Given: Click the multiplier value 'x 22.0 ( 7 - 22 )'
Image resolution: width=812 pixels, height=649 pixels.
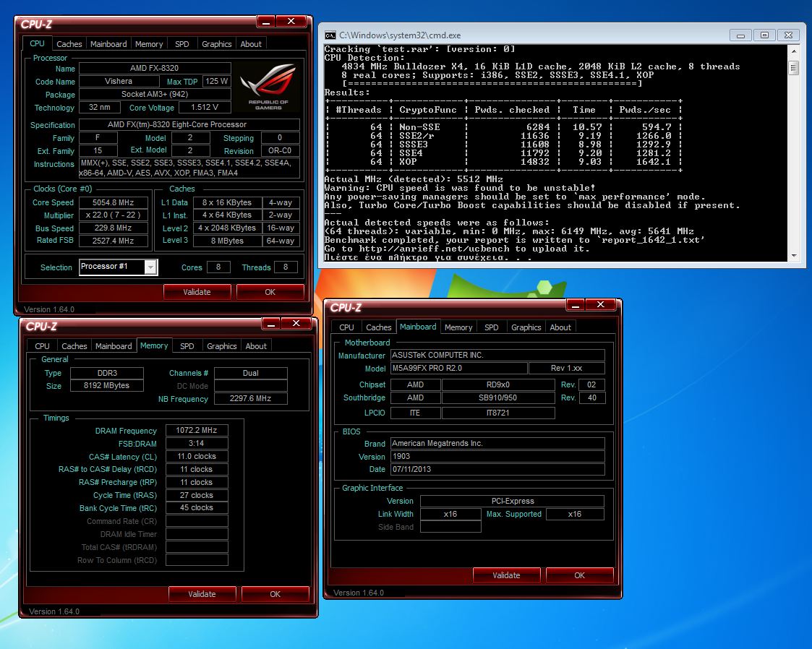Looking at the screenshot, I should tap(113, 215).
